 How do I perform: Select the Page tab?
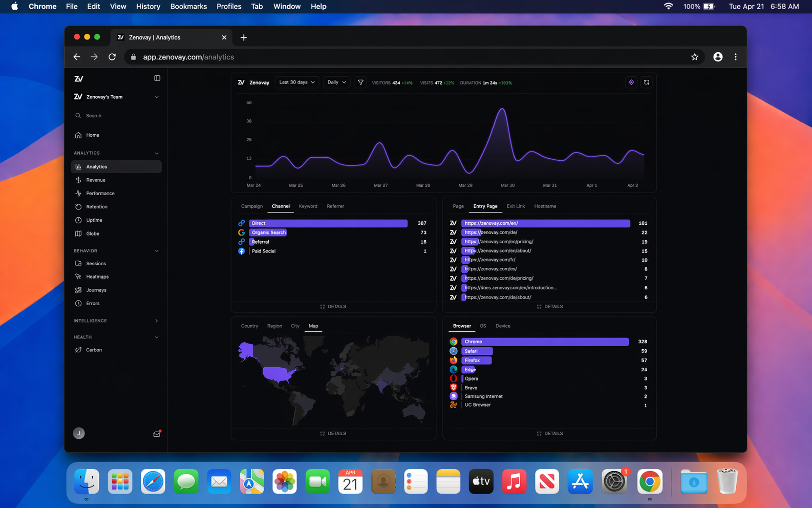click(458, 206)
